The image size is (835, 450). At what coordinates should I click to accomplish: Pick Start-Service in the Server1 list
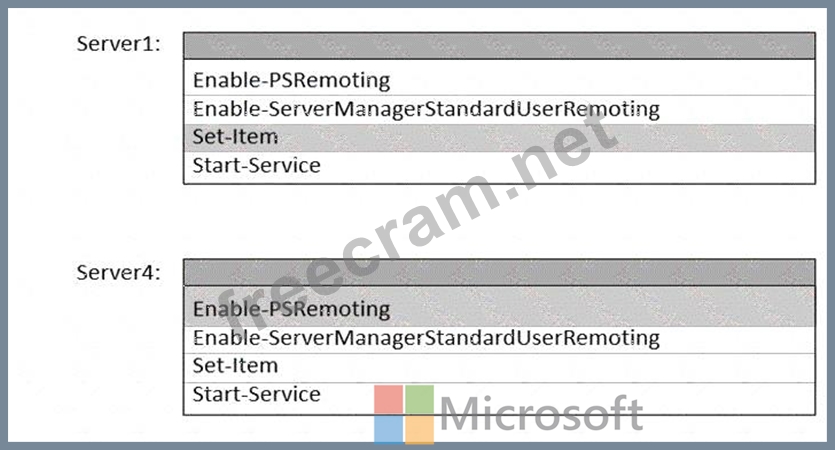tap(257, 165)
